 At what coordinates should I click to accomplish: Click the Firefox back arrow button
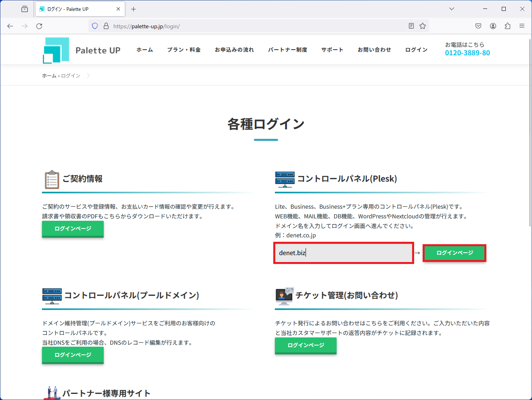tap(10, 26)
